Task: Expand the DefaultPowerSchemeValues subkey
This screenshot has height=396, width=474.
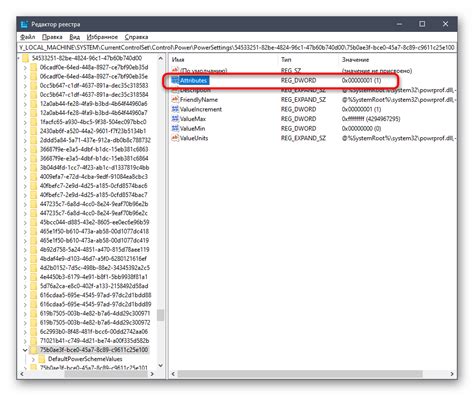Action: (33, 359)
